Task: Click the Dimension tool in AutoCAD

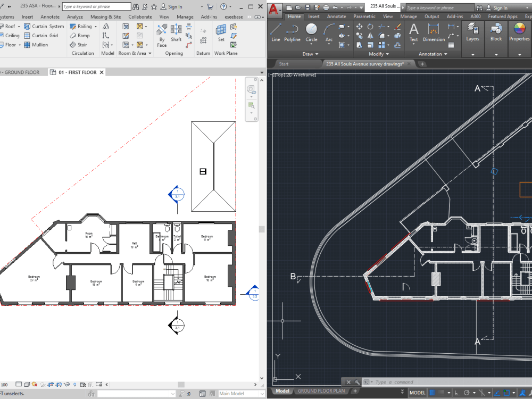Action: 434,32
